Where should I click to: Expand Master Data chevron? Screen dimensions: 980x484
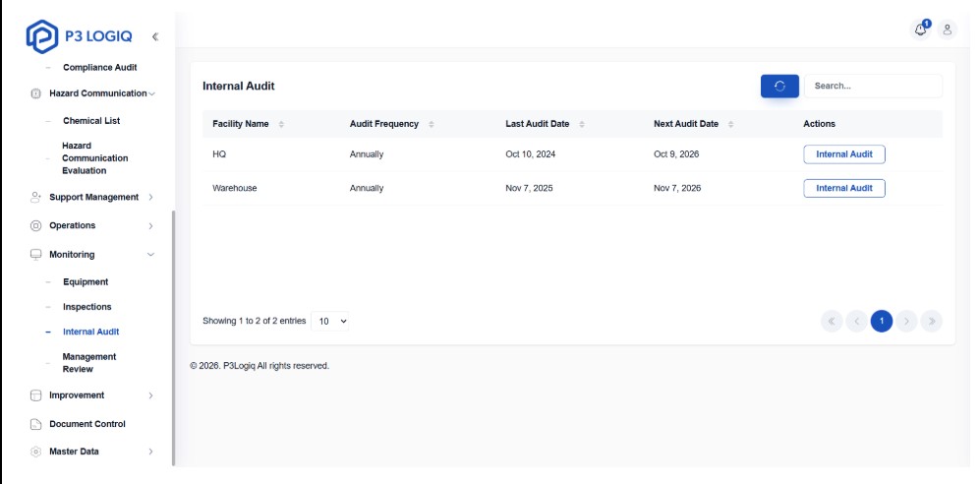150,452
